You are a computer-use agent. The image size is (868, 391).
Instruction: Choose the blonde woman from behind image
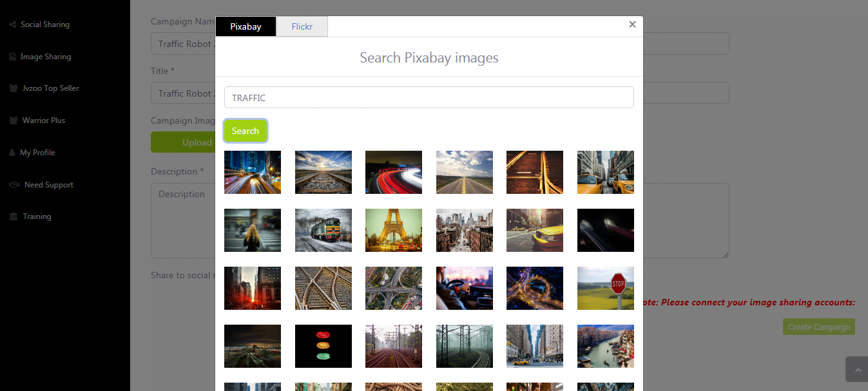(253, 230)
